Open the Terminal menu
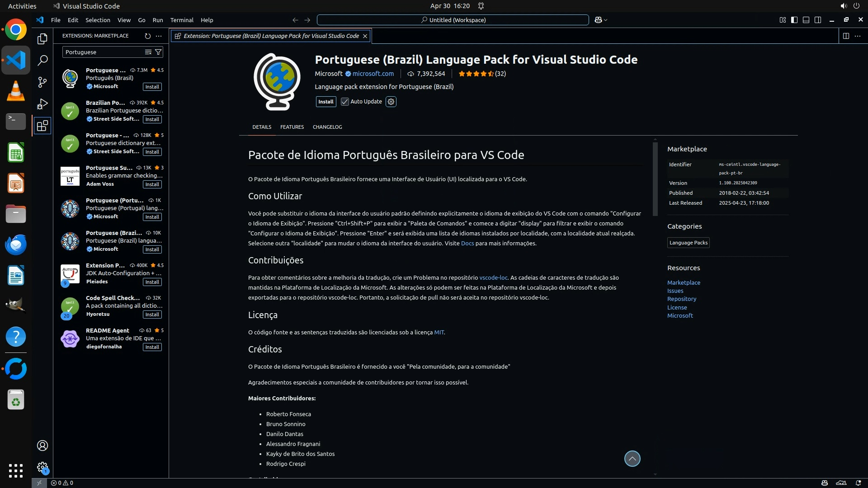Viewport: 868px width, 488px height. click(182, 20)
